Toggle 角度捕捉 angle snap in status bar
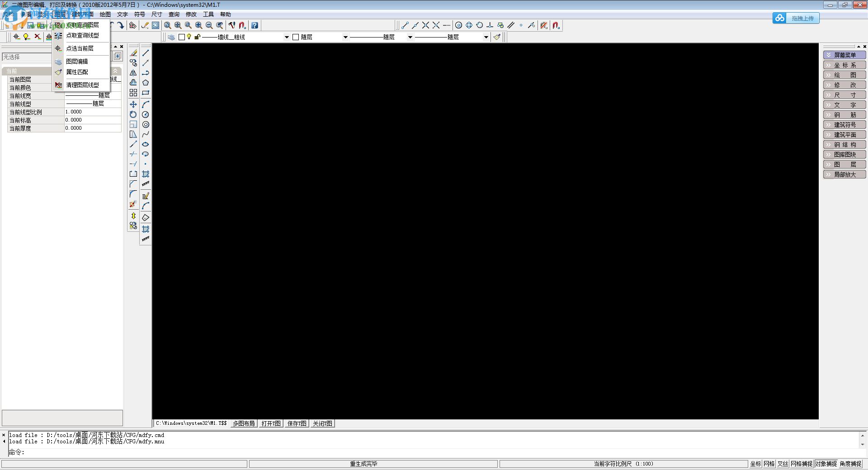This screenshot has height=470, width=868. pyautogui.click(x=851, y=464)
